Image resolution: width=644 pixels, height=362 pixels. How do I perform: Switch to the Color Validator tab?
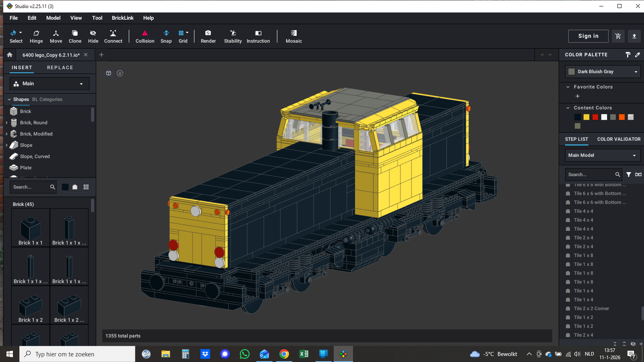619,139
